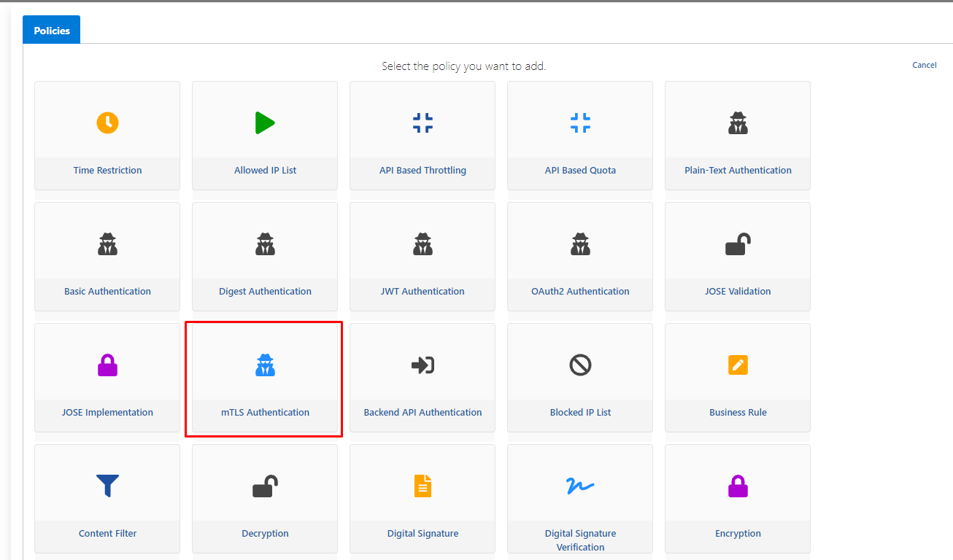Image resolution: width=953 pixels, height=560 pixels.
Task: Select the Digital Signature Verification squiggle icon
Action: [x=580, y=486]
